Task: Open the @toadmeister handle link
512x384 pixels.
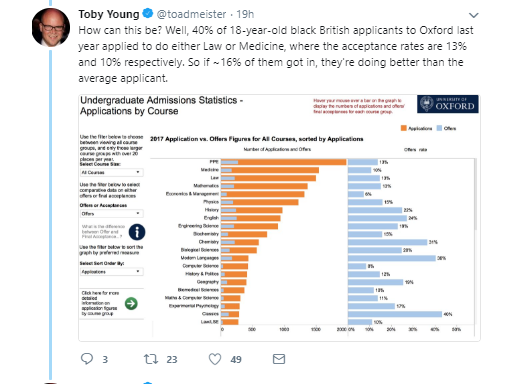Action: pos(191,14)
